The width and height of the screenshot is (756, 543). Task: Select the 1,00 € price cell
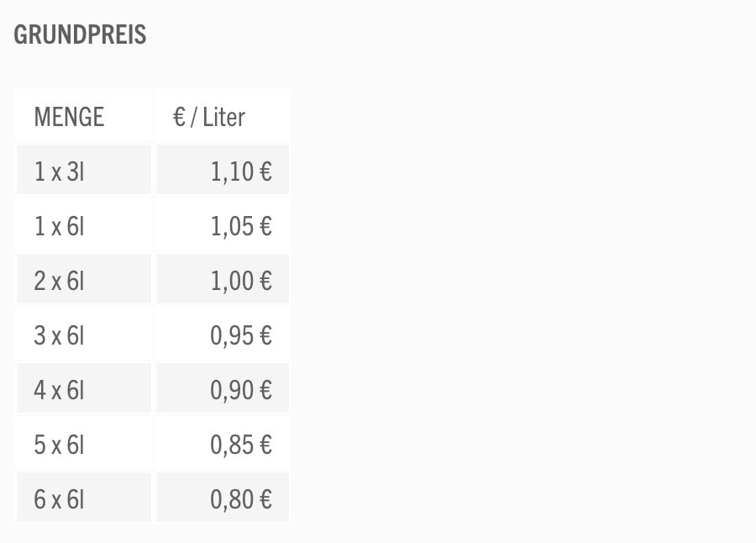pos(240,281)
